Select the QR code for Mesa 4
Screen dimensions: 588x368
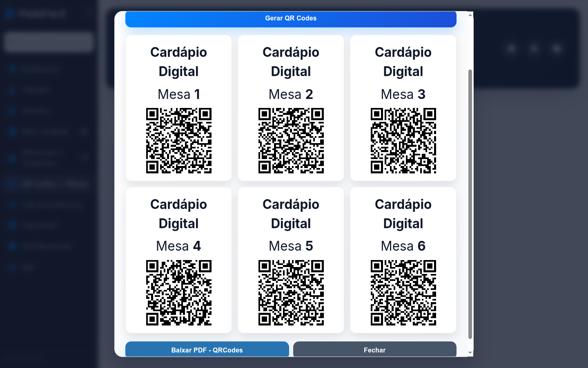[179, 293]
